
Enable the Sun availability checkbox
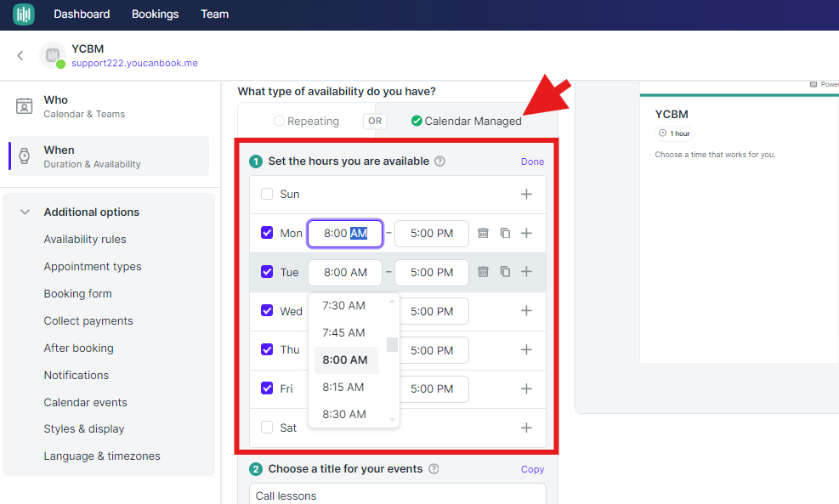[267, 194]
